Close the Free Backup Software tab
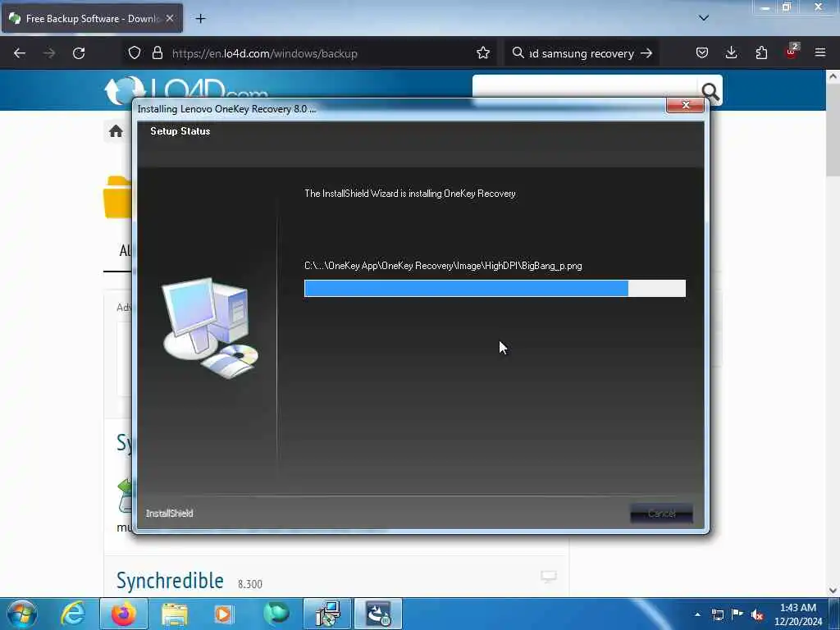 coord(169,18)
